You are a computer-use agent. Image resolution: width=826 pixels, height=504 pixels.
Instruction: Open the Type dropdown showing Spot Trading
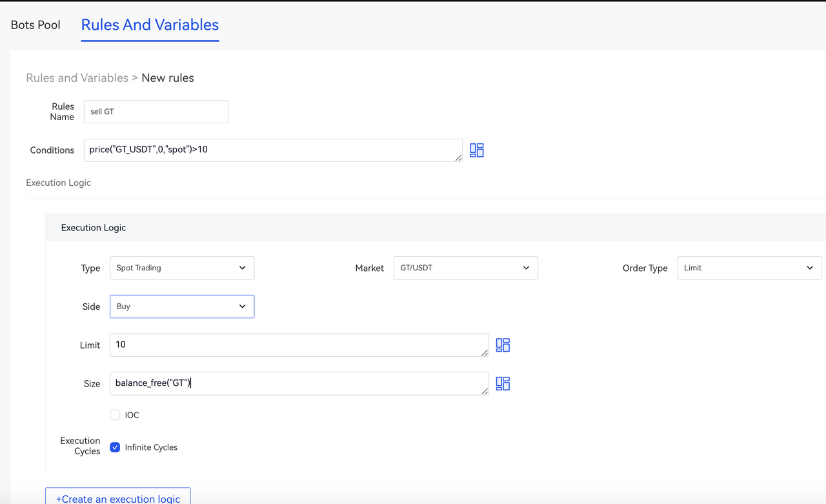coord(181,268)
